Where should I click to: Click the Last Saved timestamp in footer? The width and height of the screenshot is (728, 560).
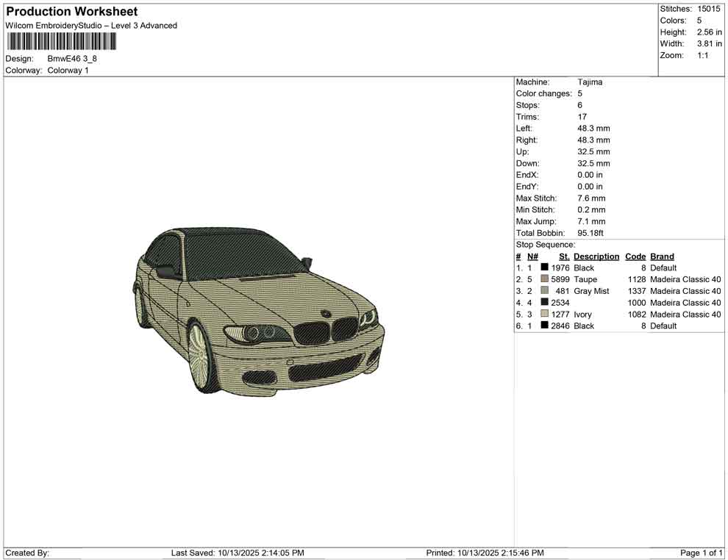click(x=238, y=553)
